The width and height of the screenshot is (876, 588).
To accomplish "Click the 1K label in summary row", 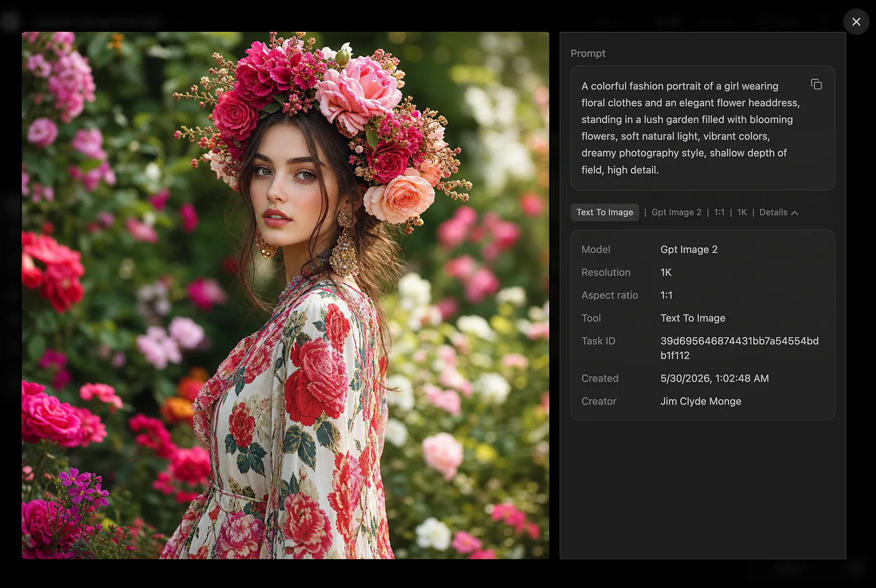I will pos(742,213).
